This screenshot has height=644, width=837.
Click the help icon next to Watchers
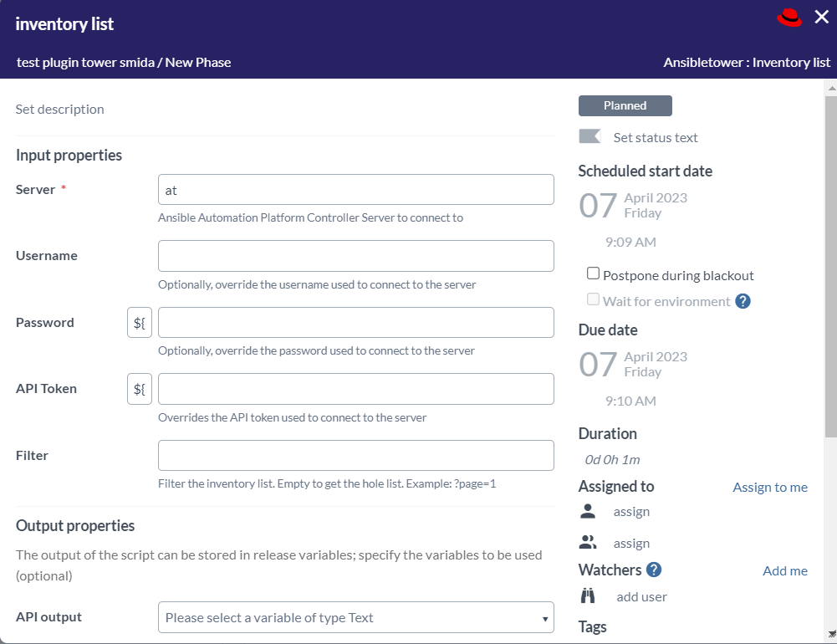tap(652, 570)
